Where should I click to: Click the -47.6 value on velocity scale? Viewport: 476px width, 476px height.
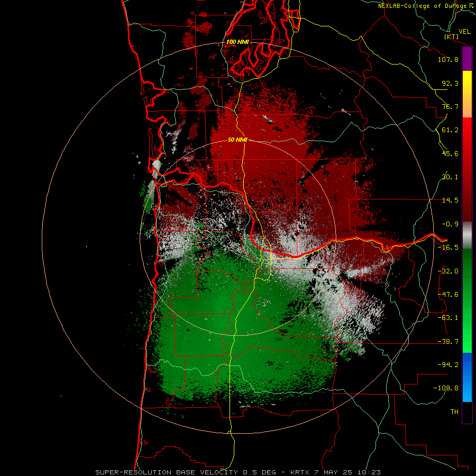[x=448, y=295]
